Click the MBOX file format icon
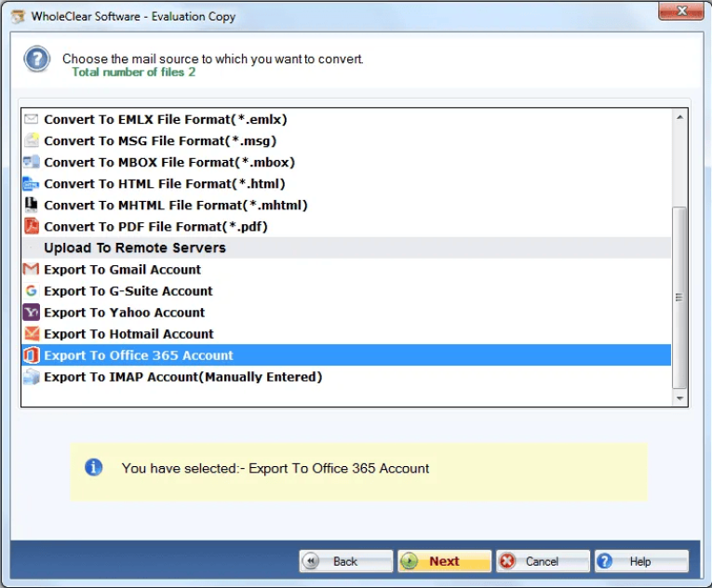This screenshot has width=712, height=588. point(31,162)
